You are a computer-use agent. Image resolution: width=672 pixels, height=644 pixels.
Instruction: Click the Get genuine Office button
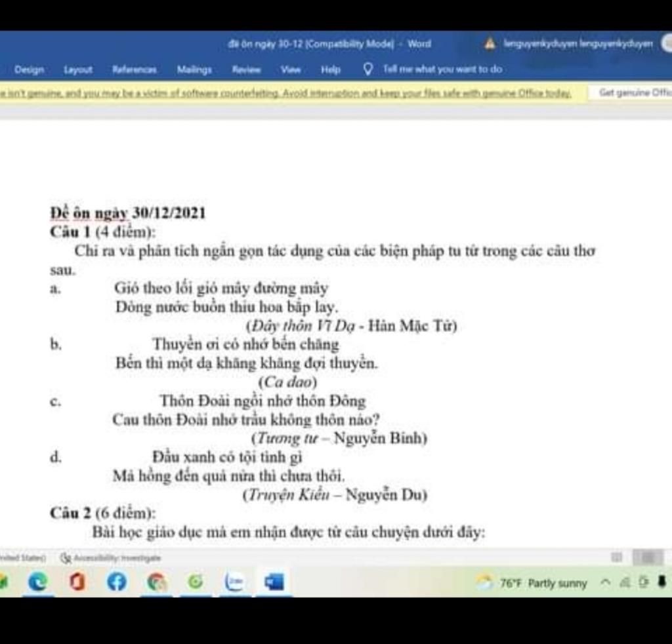coord(630,92)
